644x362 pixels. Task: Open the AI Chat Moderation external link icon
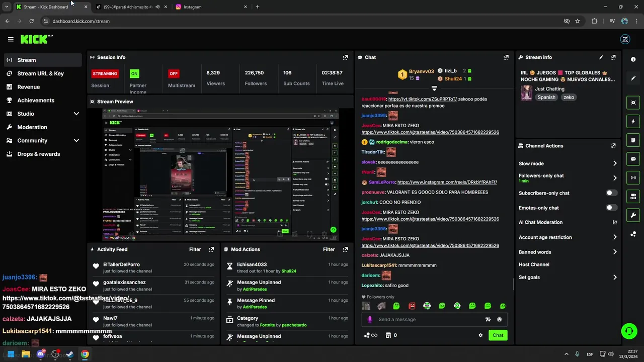point(615,222)
